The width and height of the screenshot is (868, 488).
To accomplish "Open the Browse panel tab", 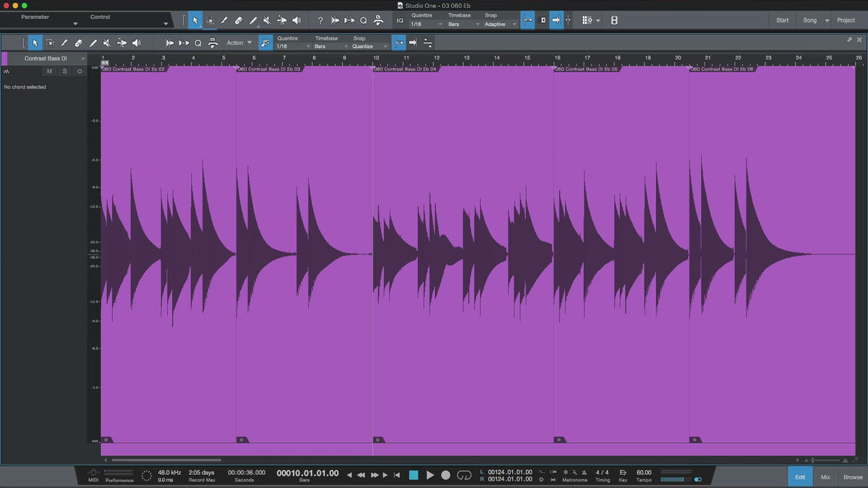I will pyautogui.click(x=853, y=477).
